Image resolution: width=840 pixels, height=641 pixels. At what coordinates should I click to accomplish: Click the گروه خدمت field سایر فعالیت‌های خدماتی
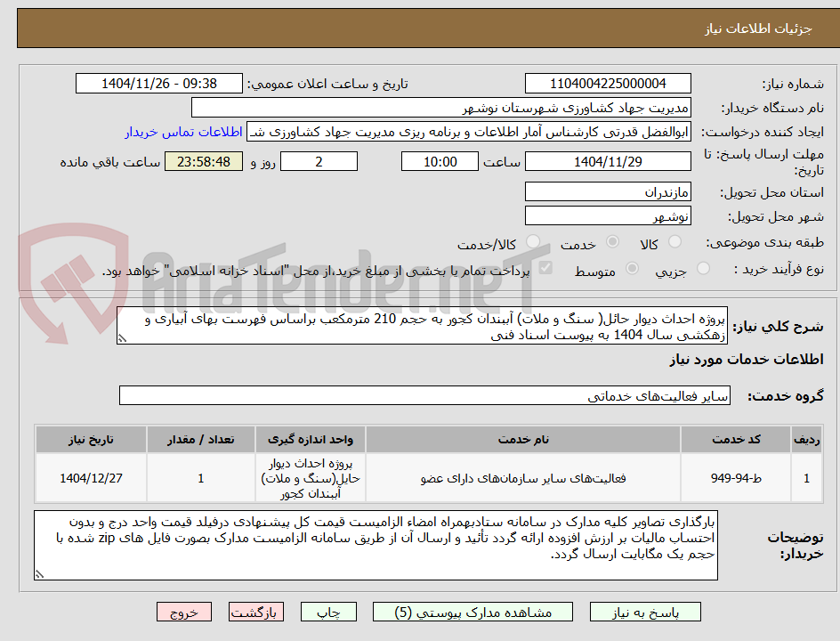(424, 395)
